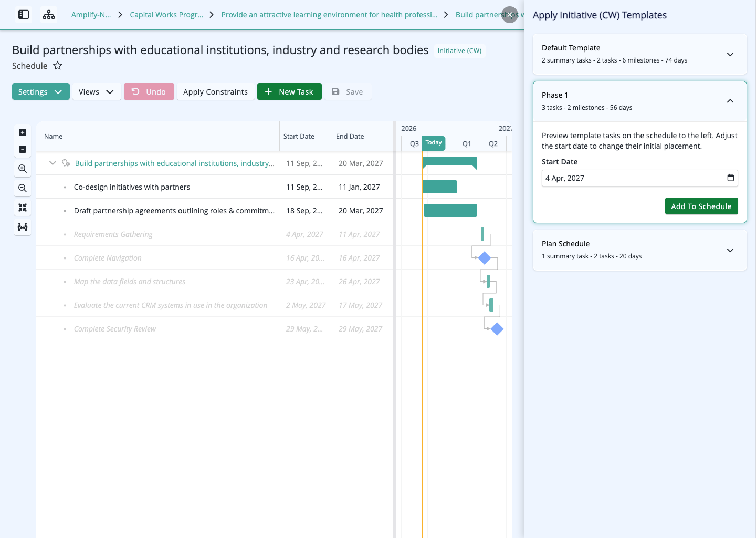Click the Build partnerships summary Gantt bar

point(449,162)
